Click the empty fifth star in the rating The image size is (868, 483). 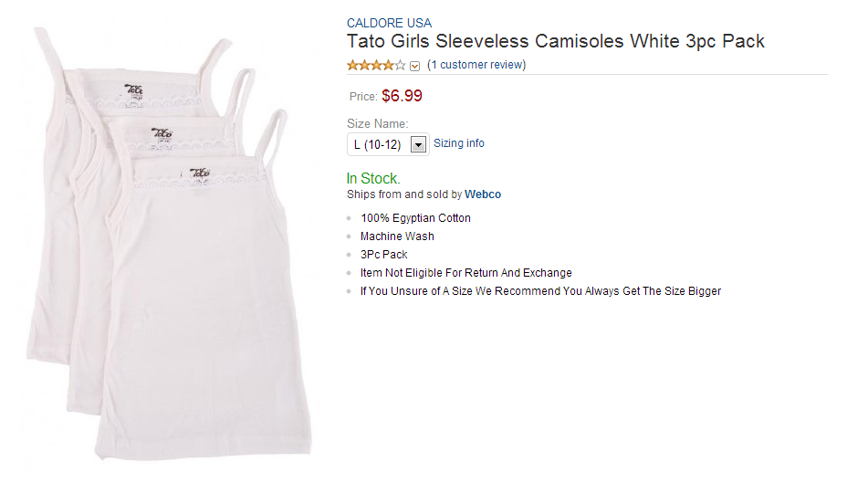(x=400, y=66)
